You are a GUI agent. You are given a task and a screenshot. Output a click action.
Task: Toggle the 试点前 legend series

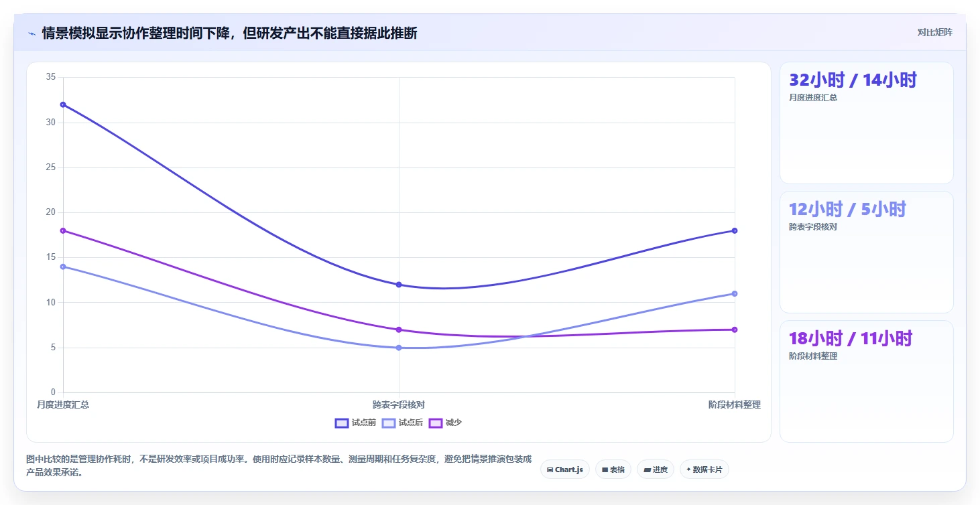point(355,423)
